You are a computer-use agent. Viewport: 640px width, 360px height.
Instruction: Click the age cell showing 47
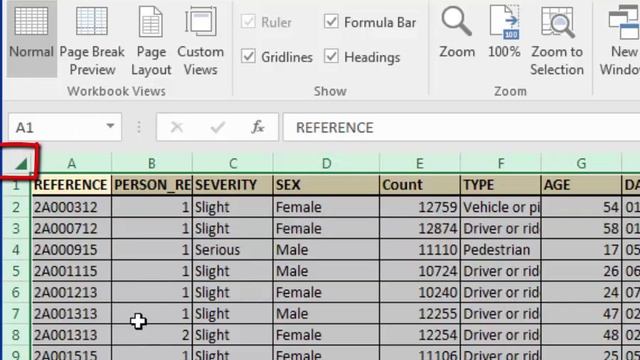point(581,313)
